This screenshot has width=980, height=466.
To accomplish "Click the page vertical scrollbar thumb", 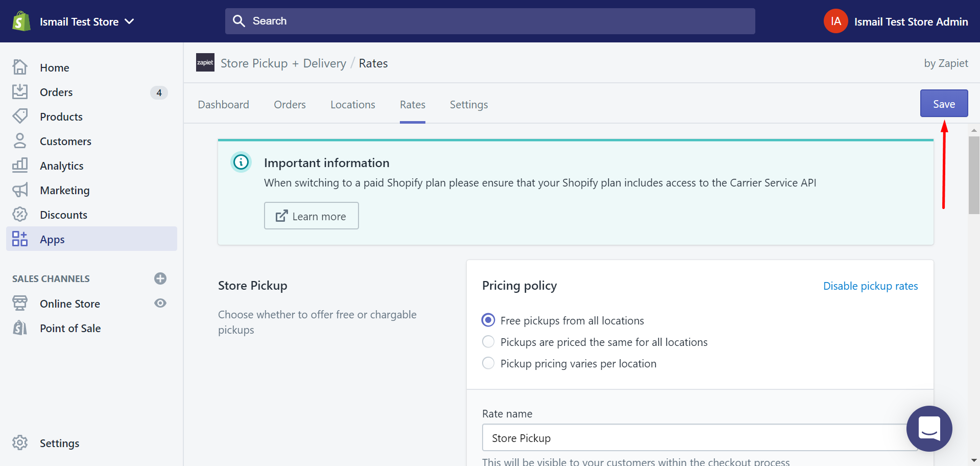I will [974, 175].
